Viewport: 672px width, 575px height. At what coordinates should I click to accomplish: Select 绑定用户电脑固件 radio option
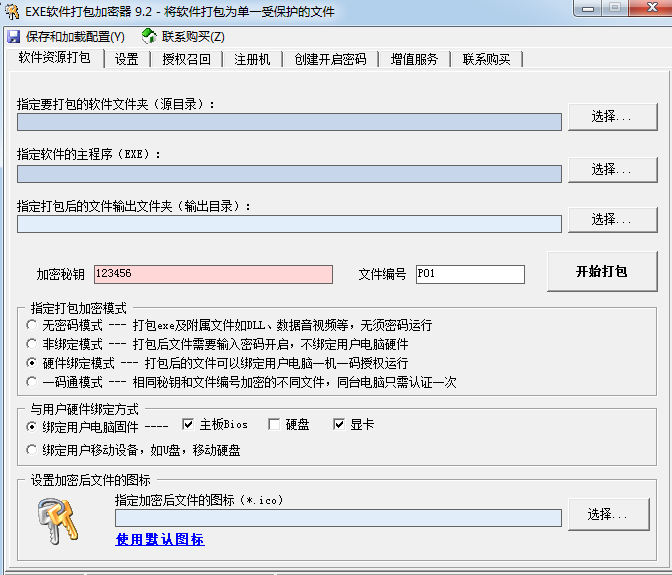[x=31, y=427]
